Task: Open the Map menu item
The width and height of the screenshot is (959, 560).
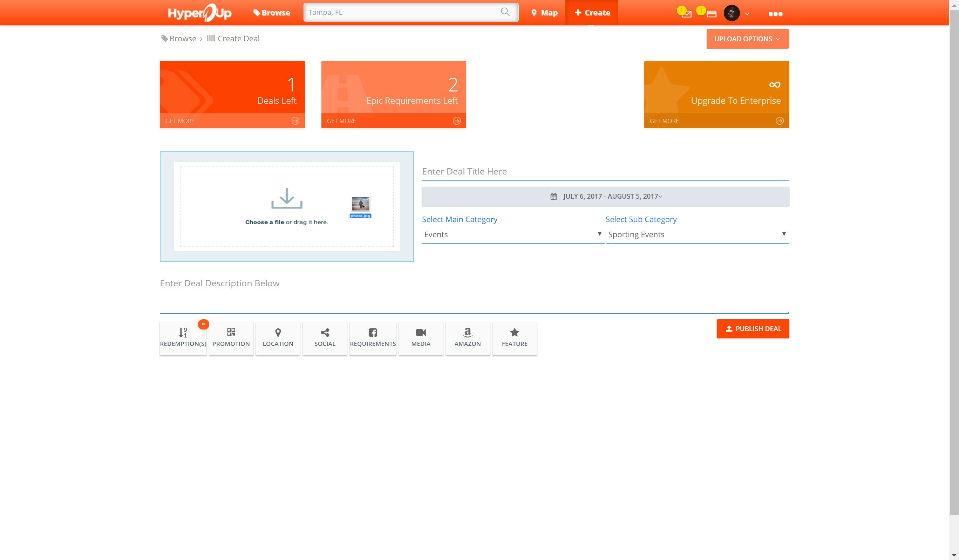Action: click(544, 13)
